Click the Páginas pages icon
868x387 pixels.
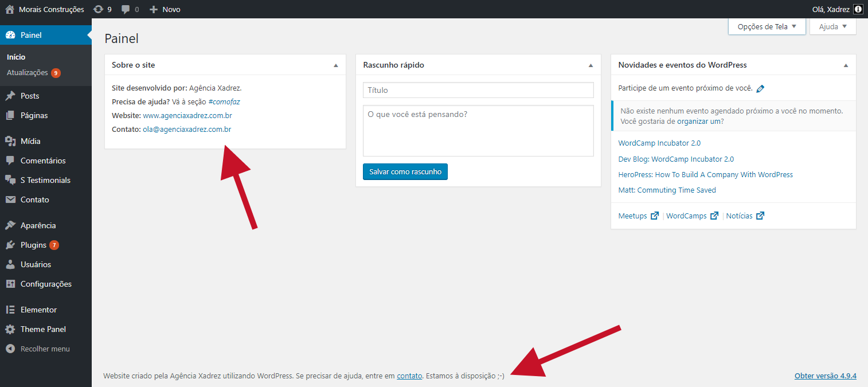[x=10, y=115]
